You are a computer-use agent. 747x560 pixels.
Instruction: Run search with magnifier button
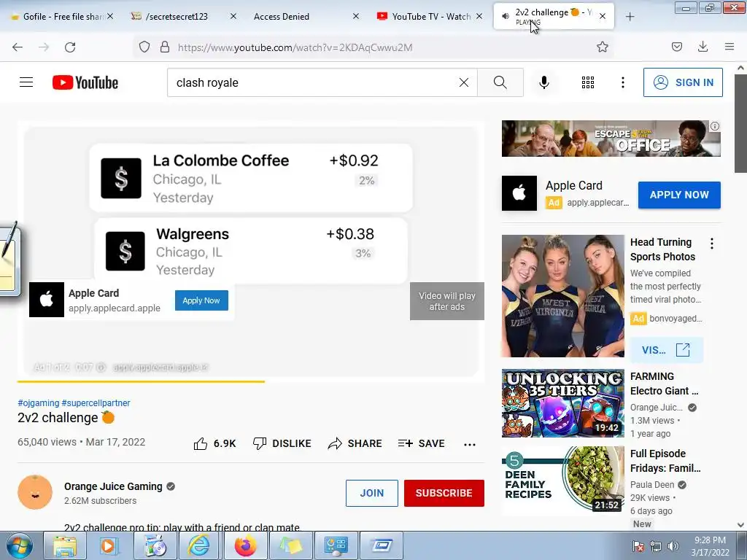[x=500, y=82]
